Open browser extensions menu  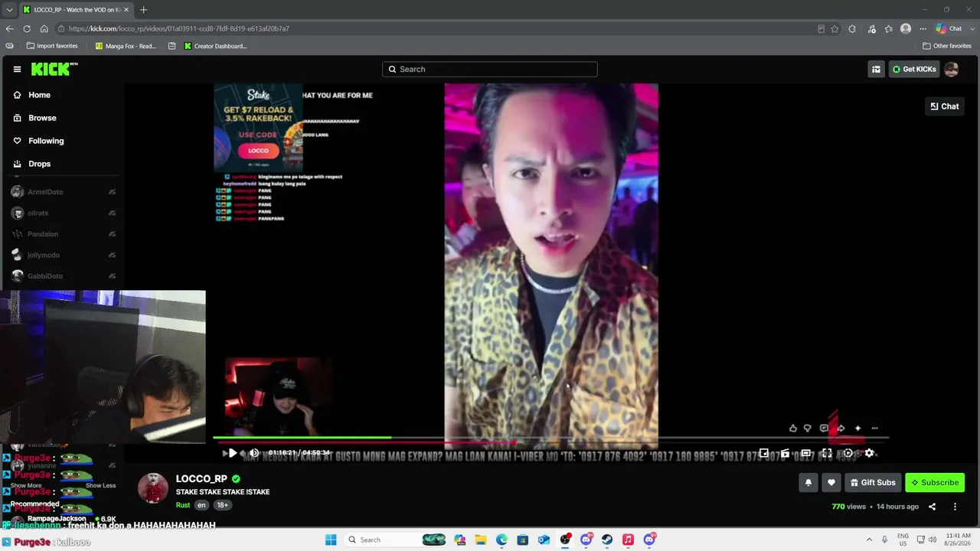[852, 29]
